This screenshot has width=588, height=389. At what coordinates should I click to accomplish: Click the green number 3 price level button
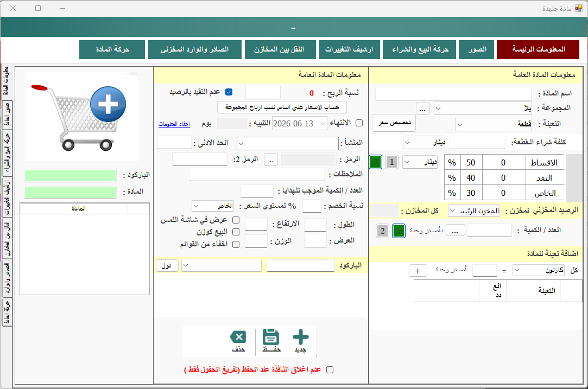376,162
